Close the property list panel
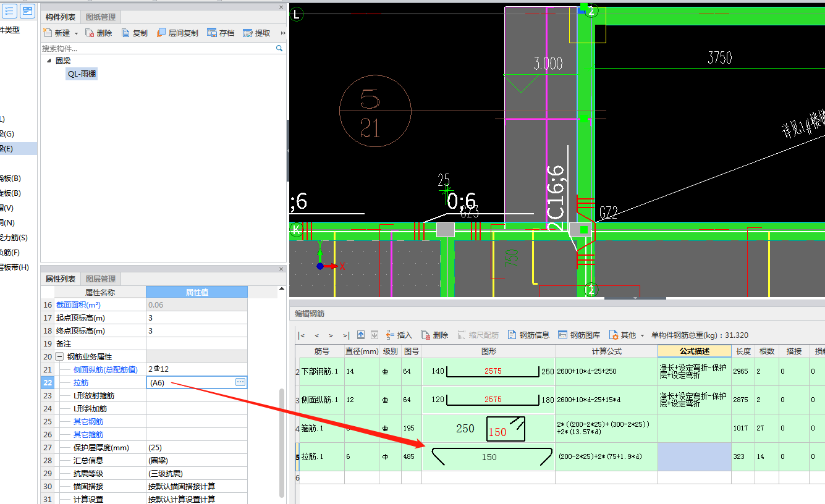The image size is (825, 504). tap(282, 269)
